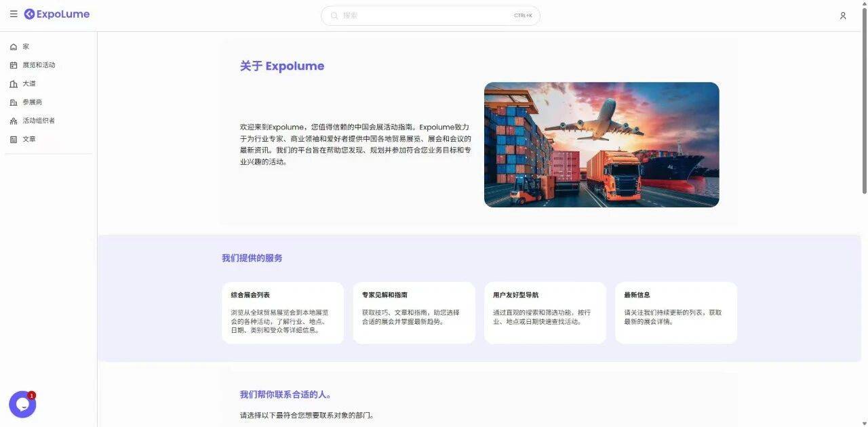The width and height of the screenshot is (868, 427).
Task: Click the home icon beside 家
Action: click(x=14, y=47)
